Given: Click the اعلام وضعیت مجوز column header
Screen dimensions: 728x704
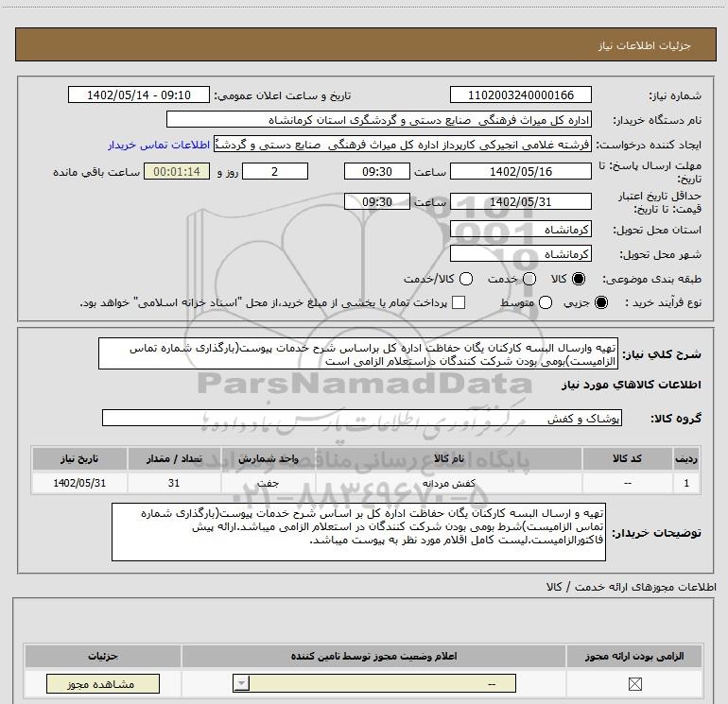Looking at the screenshot, I should [x=373, y=656].
